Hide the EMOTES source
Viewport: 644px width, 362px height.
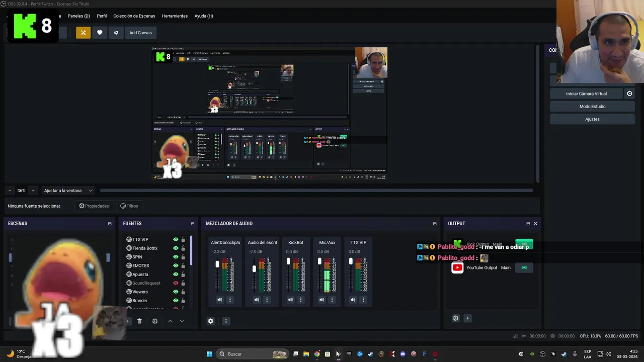point(176,265)
